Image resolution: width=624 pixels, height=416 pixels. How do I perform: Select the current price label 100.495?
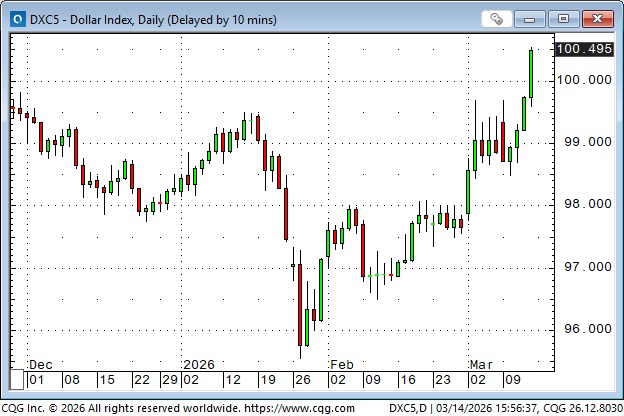pyautogui.click(x=583, y=49)
